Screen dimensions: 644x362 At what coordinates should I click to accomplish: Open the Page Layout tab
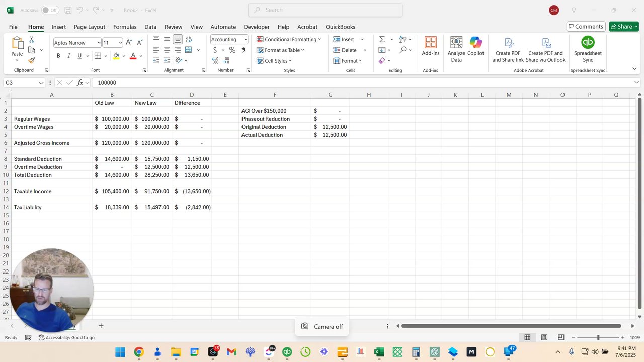90,27
